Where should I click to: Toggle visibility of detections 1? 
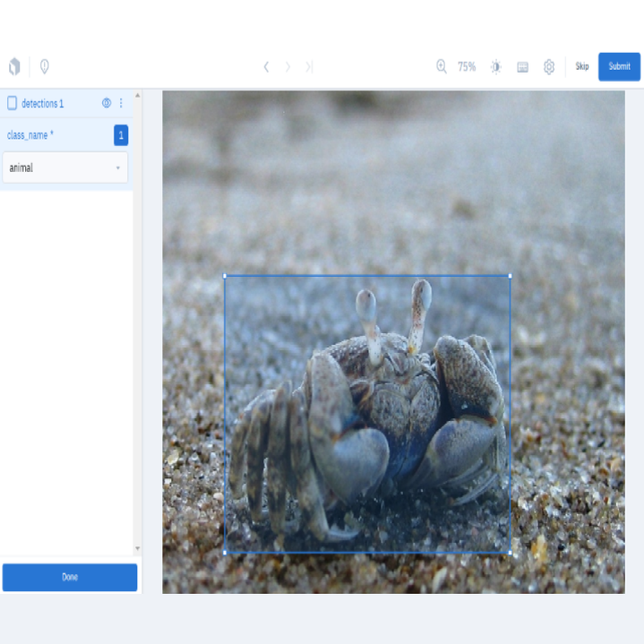coord(107,103)
